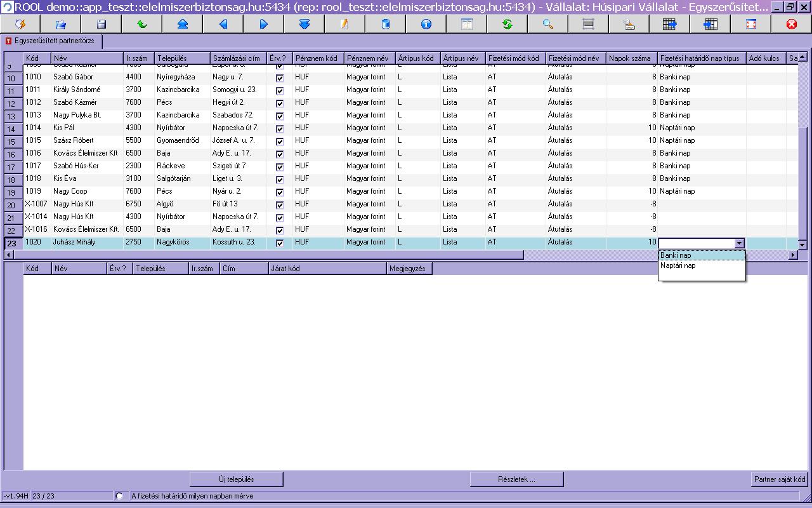Screen dimensions: 812x508
Task: Select the Egyszerűsített partnertörzs tab
Action: 51,41
